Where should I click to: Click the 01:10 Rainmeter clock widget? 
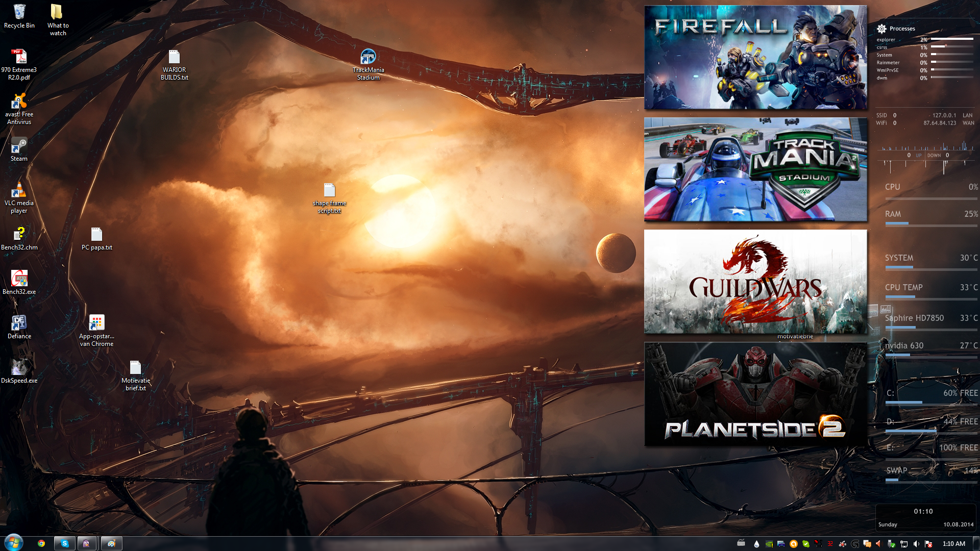point(923,511)
